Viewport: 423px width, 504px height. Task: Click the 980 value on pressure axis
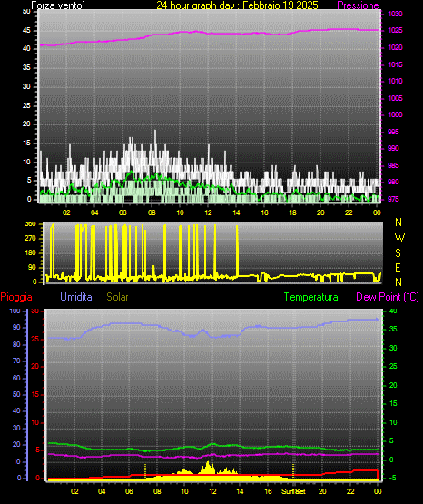(393, 182)
